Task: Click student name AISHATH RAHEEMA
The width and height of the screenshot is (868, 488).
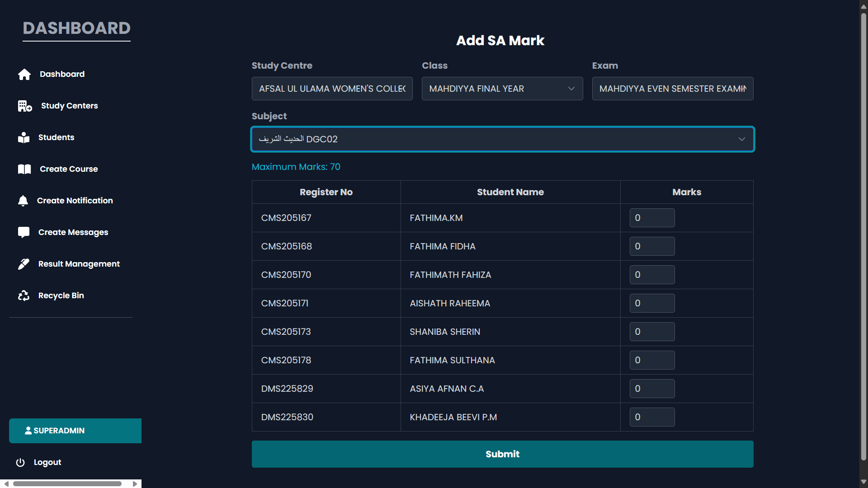Action: 450,303
